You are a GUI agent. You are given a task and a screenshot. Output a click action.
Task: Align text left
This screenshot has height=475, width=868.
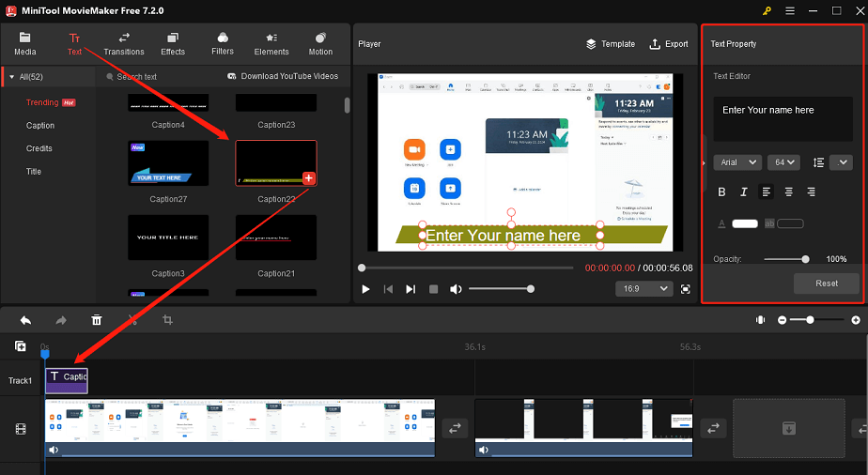767,192
